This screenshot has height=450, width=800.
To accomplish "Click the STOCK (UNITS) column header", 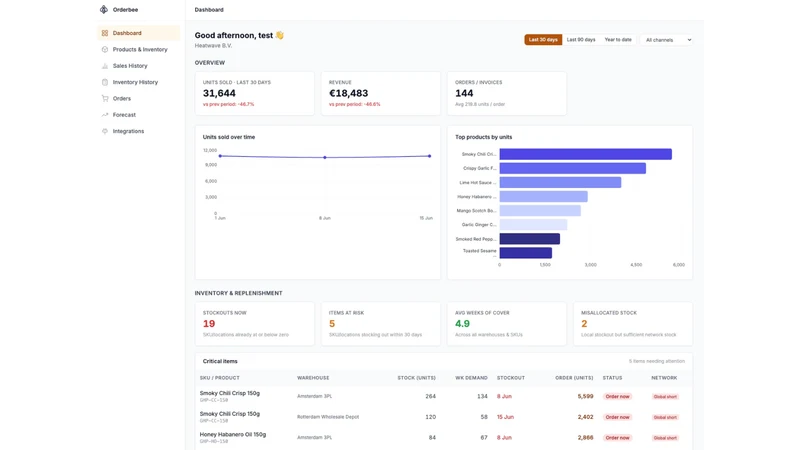I will (x=416, y=378).
